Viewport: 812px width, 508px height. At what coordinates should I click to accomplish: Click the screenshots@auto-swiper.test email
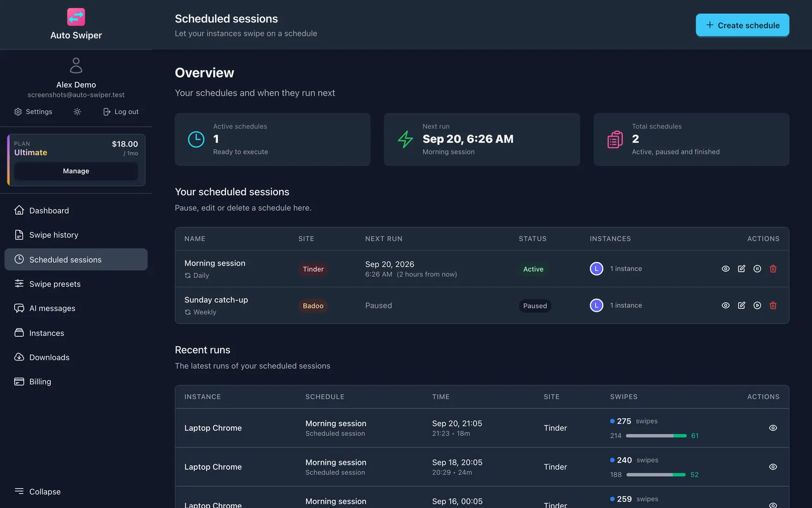click(76, 95)
